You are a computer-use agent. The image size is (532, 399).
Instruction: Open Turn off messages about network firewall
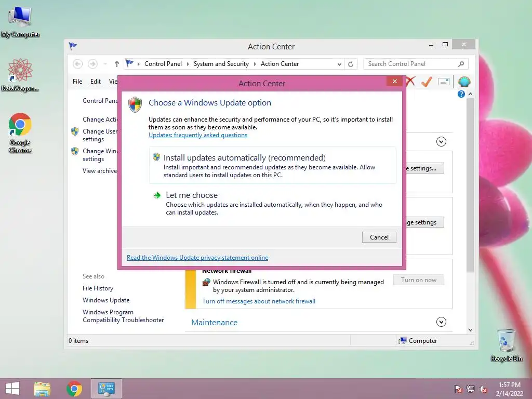tap(259, 301)
